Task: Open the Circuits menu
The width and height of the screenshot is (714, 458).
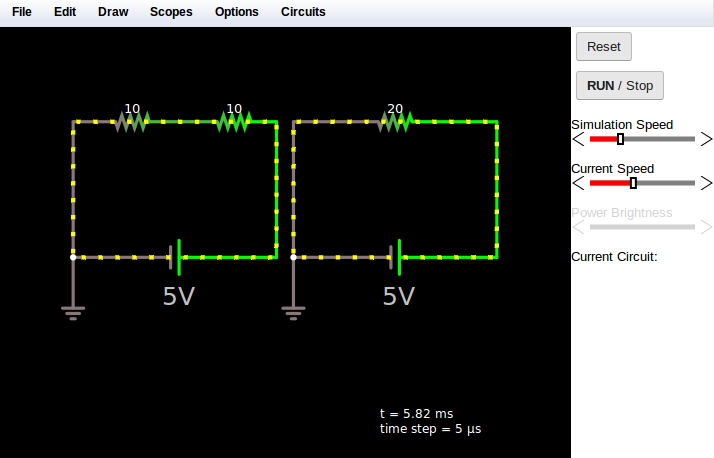Action: [x=303, y=12]
